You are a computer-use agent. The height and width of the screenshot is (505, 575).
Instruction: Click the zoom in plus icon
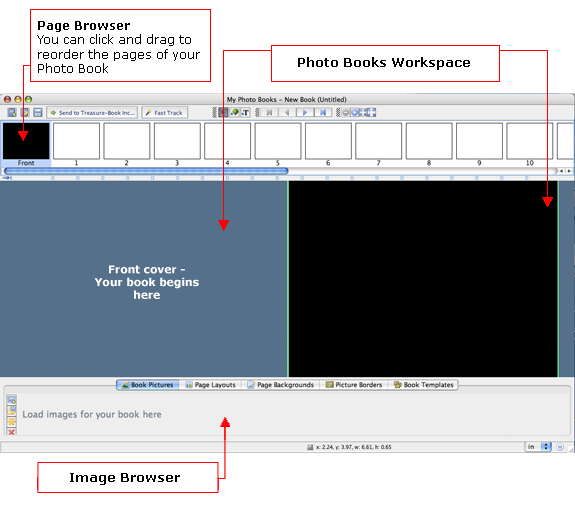355,113
